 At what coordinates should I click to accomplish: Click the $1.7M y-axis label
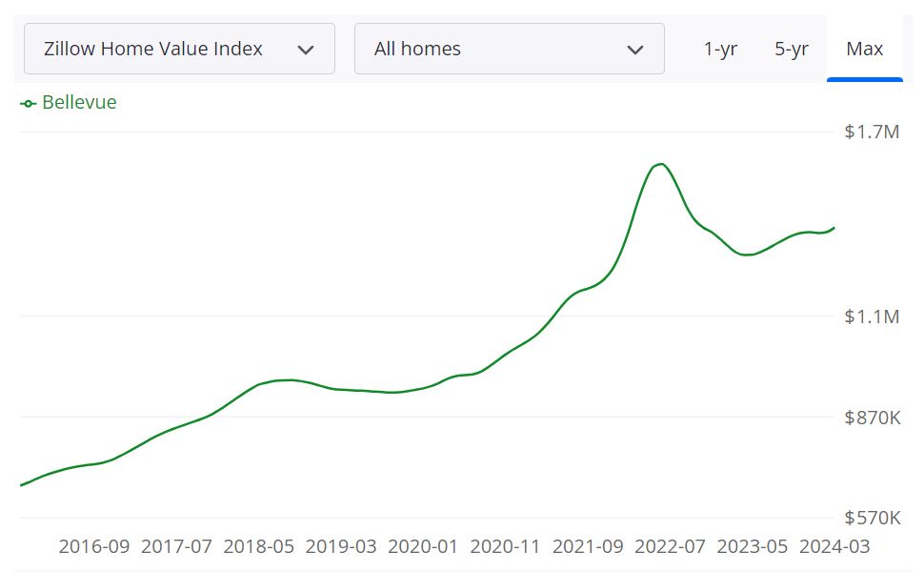pos(872,133)
